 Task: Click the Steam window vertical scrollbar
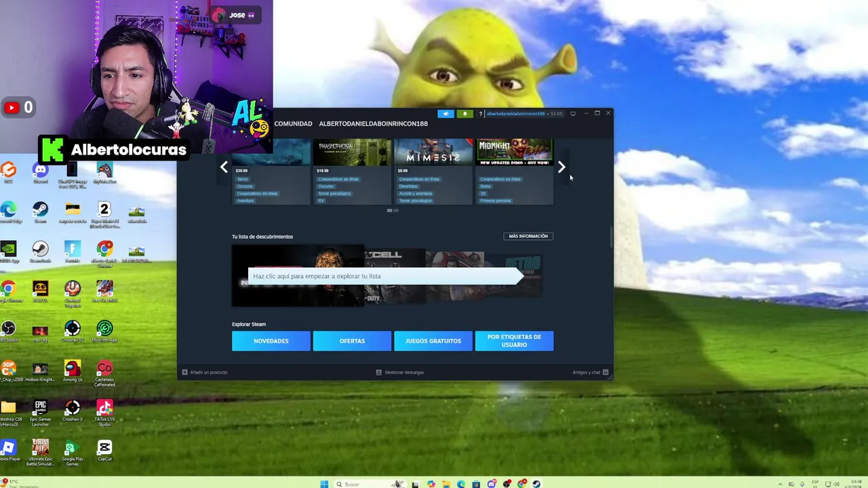pos(611,237)
